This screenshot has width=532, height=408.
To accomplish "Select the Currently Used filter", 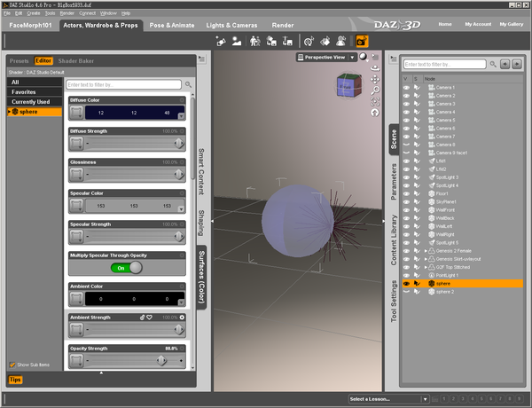I will pos(35,102).
